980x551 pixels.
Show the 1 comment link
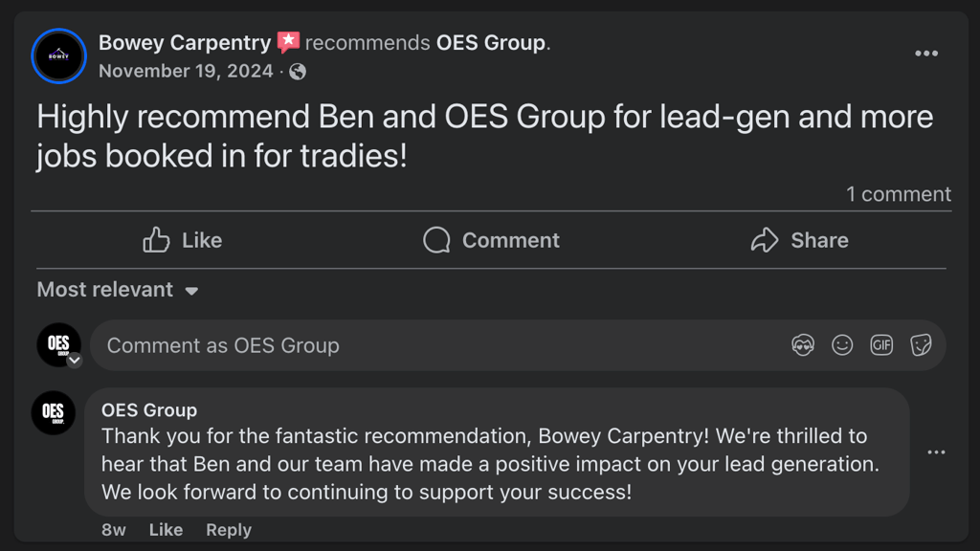coord(898,194)
